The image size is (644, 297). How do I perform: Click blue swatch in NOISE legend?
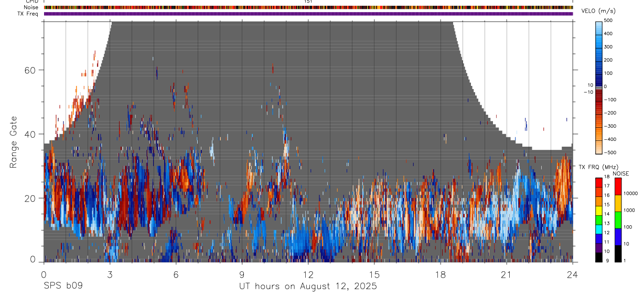618,236
